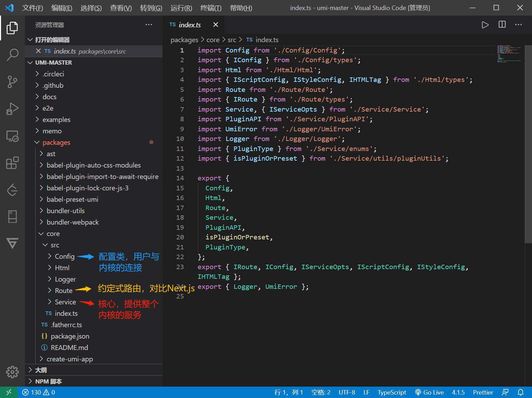
Task: Open the Remote Explorer view
Action: click(x=12, y=136)
